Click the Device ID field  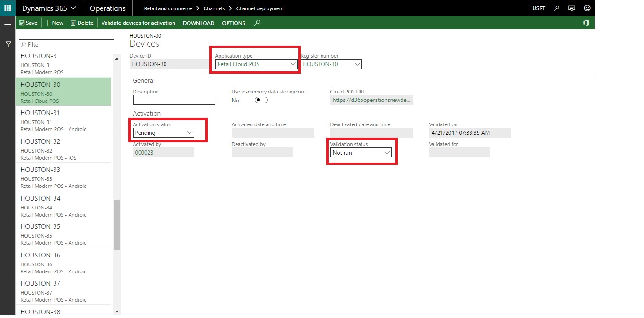(169, 64)
